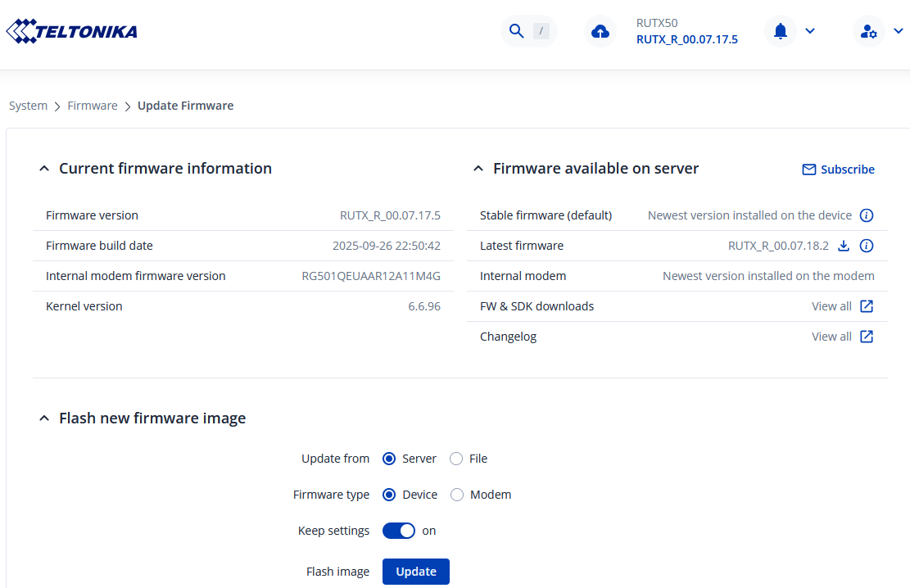
Task: Open the user settings icon
Action: point(868,32)
